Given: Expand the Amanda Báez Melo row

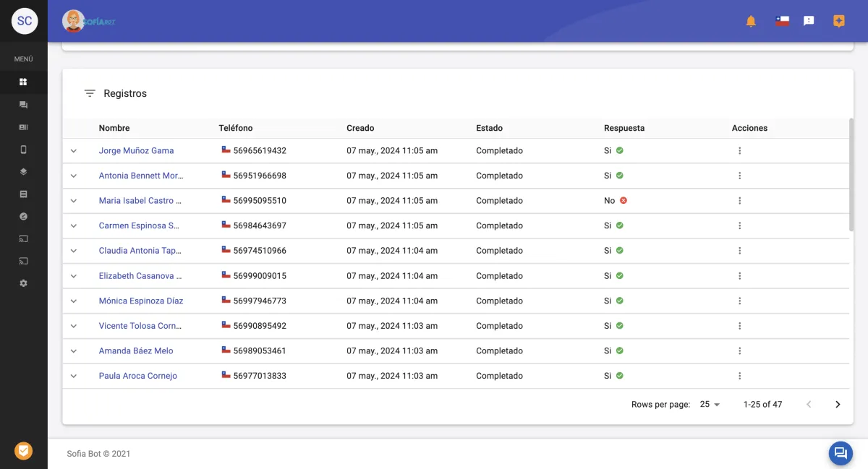Looking at the screenshot, I should coord(73,350).
